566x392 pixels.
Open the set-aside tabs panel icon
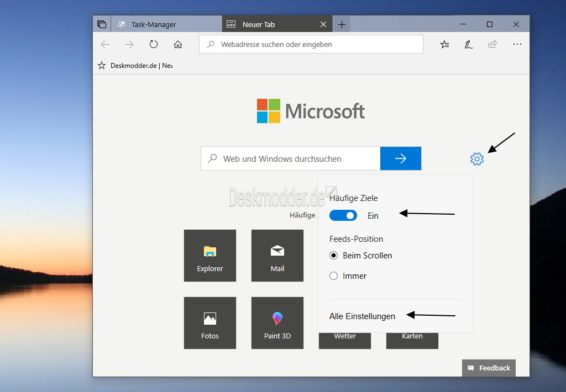point(102,24)
